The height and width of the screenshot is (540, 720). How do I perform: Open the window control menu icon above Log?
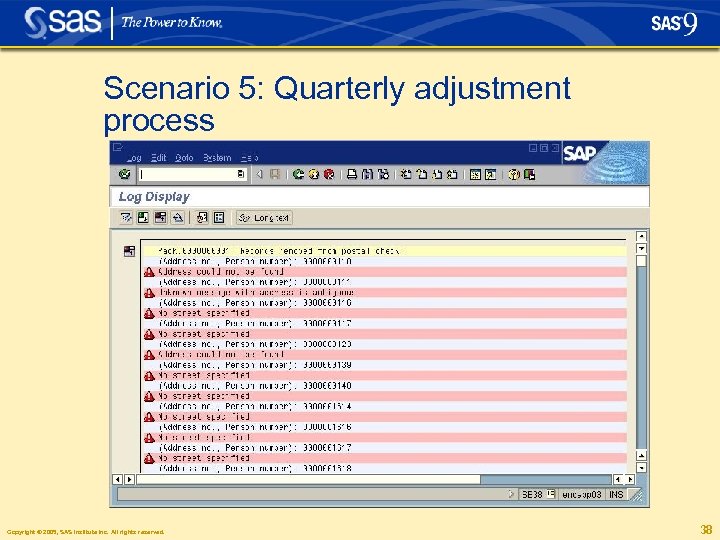pos(118,147)
